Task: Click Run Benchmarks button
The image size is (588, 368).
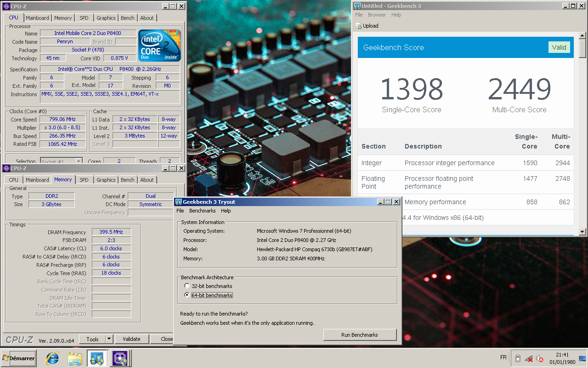Action: tap(360, 335)
